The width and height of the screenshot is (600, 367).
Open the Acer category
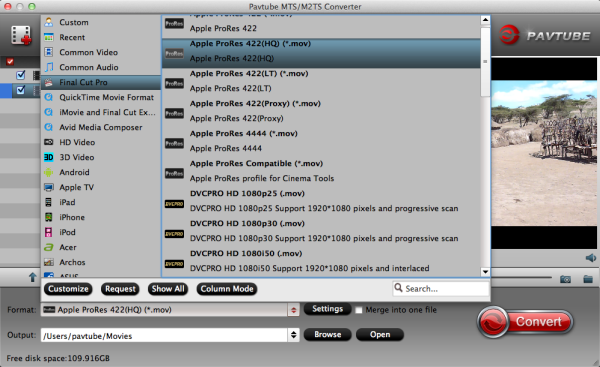[101, 247]
